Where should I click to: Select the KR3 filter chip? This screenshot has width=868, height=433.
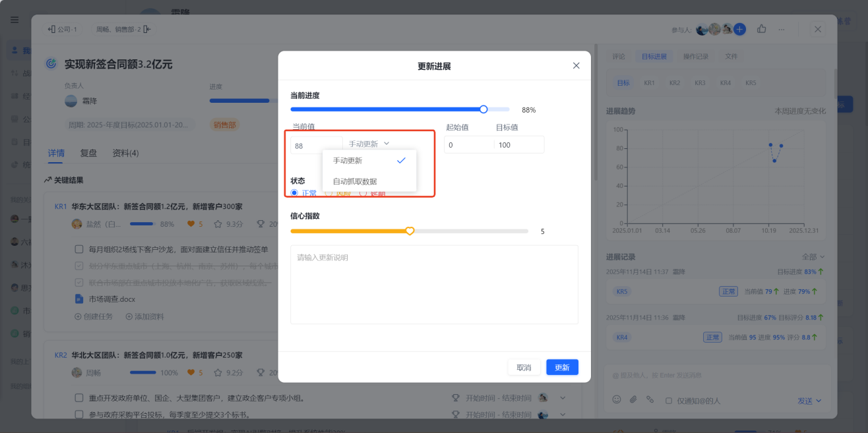[700, 83]
